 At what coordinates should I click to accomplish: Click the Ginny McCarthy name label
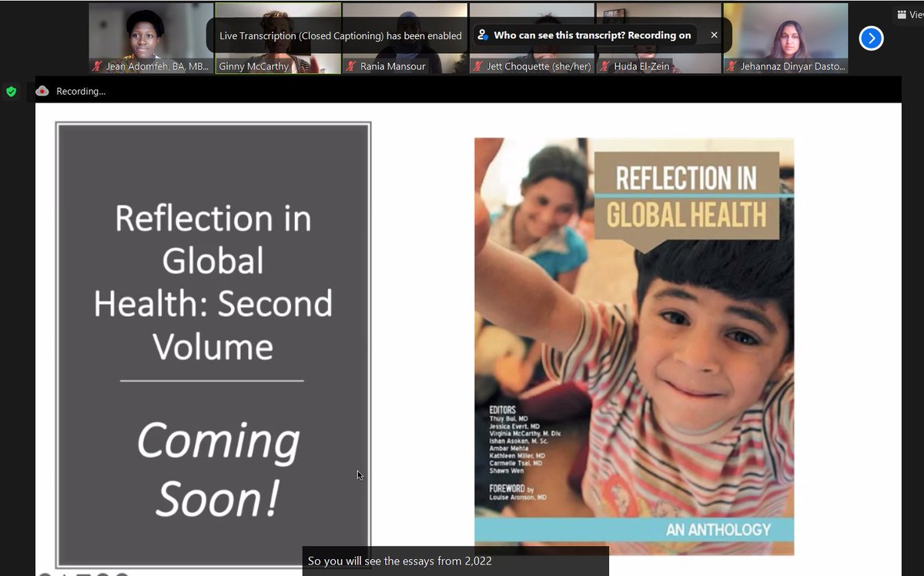click(x=254, y=67)
